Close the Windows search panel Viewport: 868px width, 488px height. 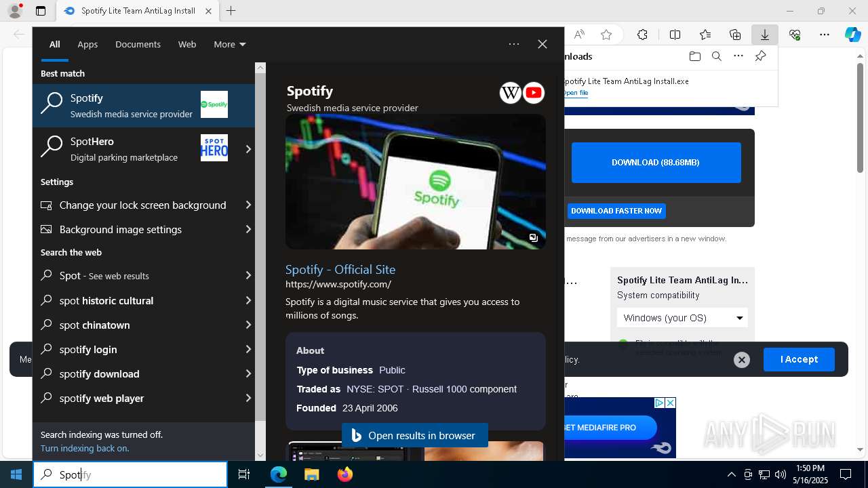pos(542,44)
